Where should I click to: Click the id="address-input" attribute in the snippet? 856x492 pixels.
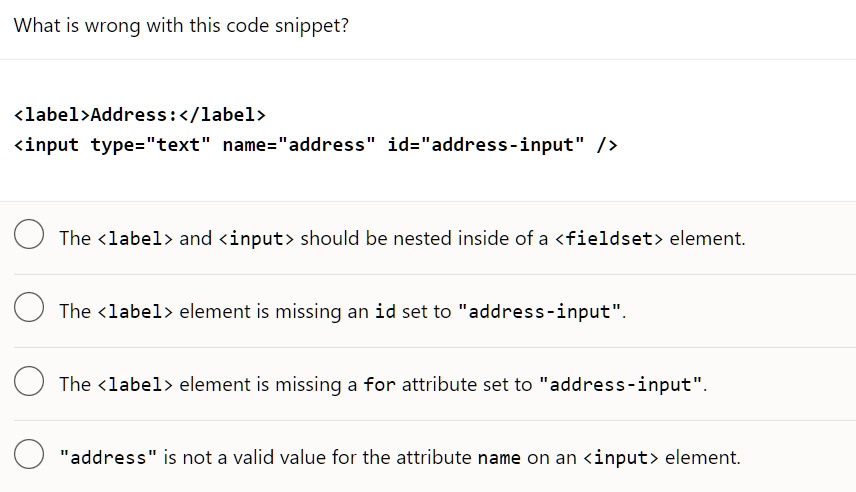[x=486, y=145]
